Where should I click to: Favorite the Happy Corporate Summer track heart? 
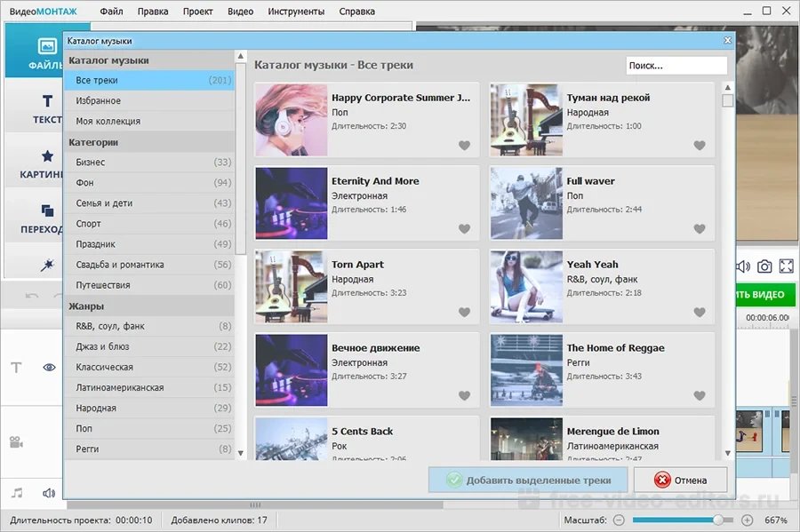(464, 146)
